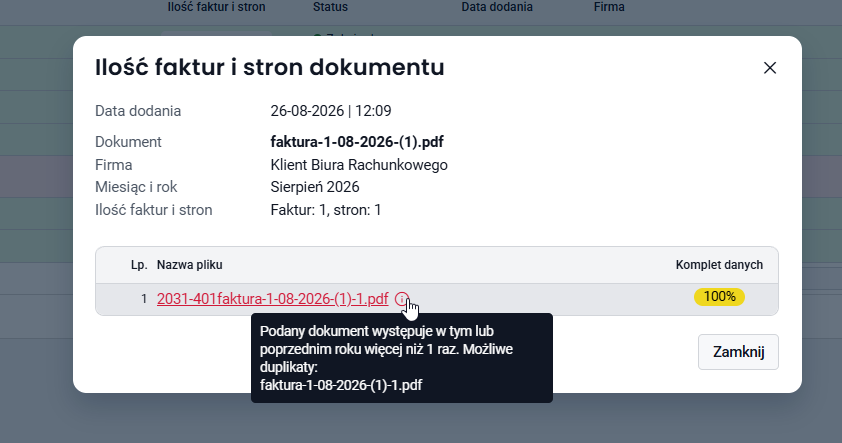Image resolution: width=842 pixels, height=443 pixels.
Task: Click the Sierpień 2026 value
Action: click(315, 187)
